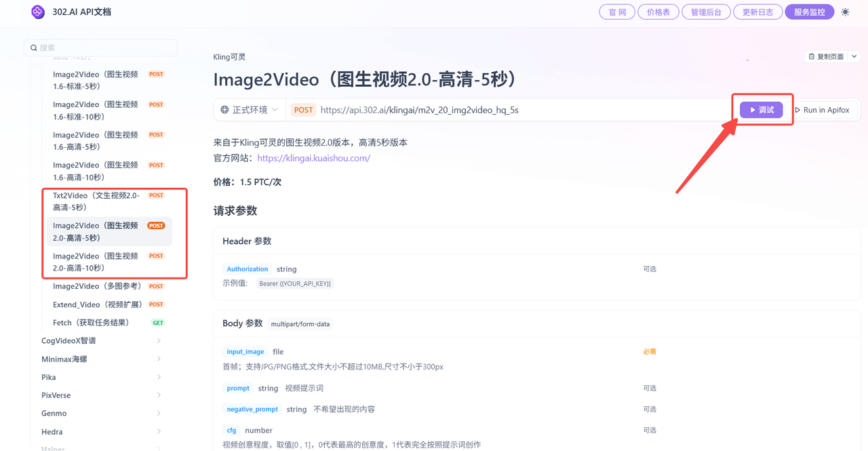Click the 请求参数 heading
Viewport: 868px width, 451px height.
pos(235,211)
